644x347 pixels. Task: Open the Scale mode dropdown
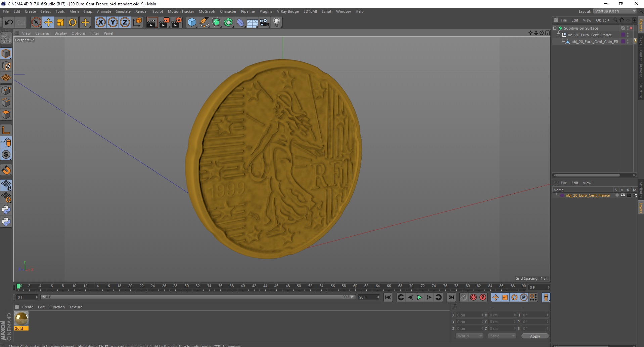point(502,336)
